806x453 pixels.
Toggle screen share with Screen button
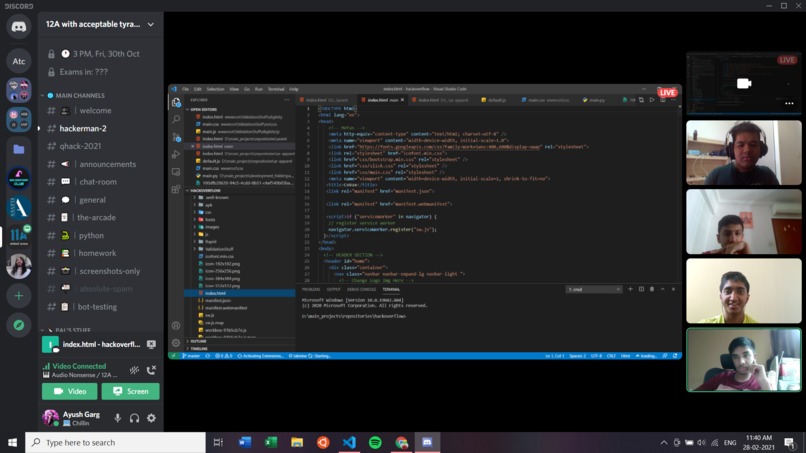pos(131,391)
